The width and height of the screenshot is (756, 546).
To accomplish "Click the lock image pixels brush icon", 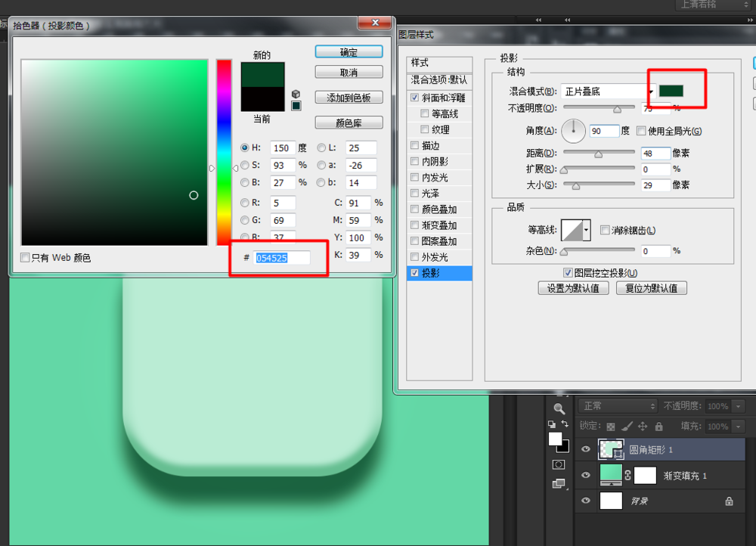I will [627, 426].
